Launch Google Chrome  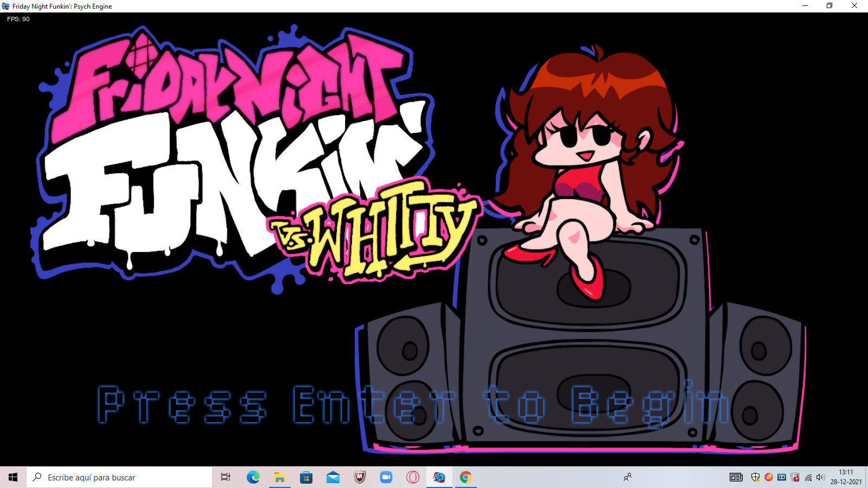tap(465, 478)
